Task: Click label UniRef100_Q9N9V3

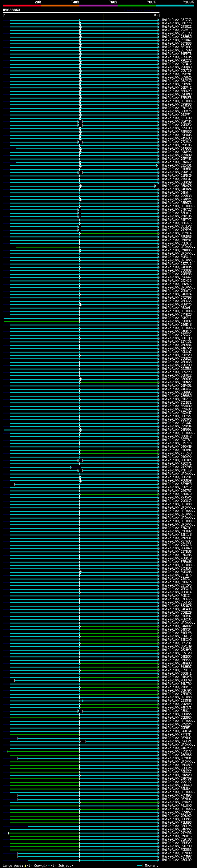Action: pyautogui.click(x=177, y=704)
